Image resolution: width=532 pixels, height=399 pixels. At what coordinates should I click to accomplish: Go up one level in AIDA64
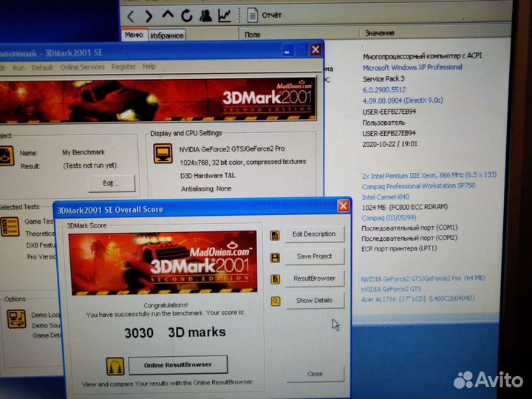coord(168,15)
